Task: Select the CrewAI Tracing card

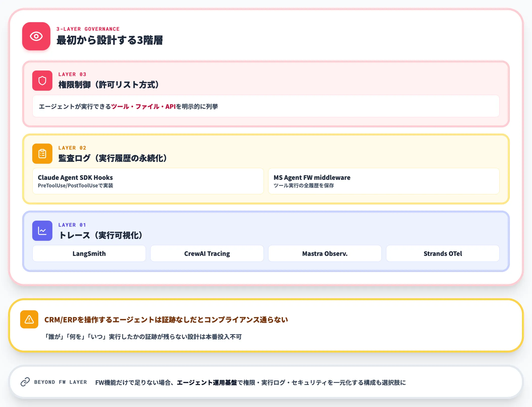Action: [x=207, y=253]
